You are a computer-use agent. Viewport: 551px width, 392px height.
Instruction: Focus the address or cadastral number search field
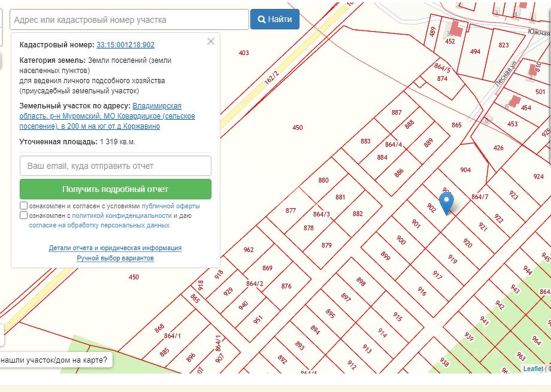coord(129,19)
